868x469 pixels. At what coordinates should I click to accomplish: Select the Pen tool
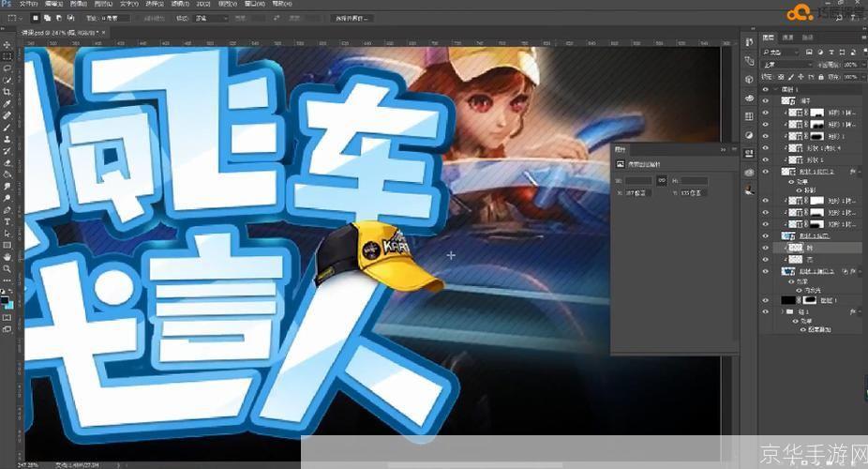click(x=7, y=210)
